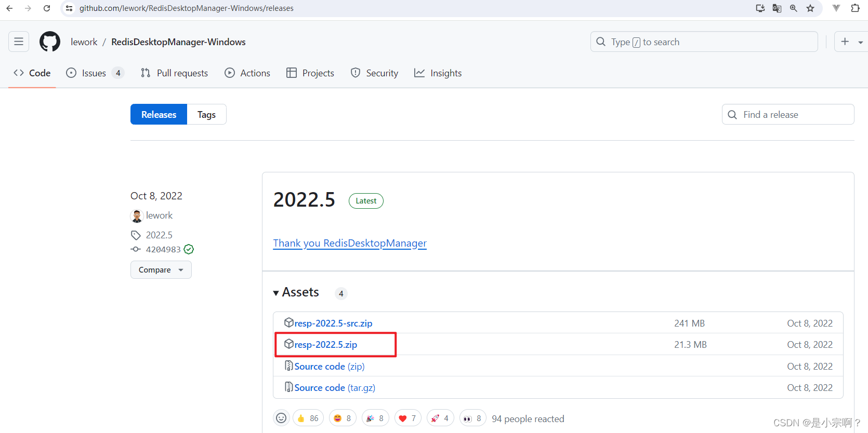Go to the Projects tab
The image size is (868, 433).
tap(310, 73)
